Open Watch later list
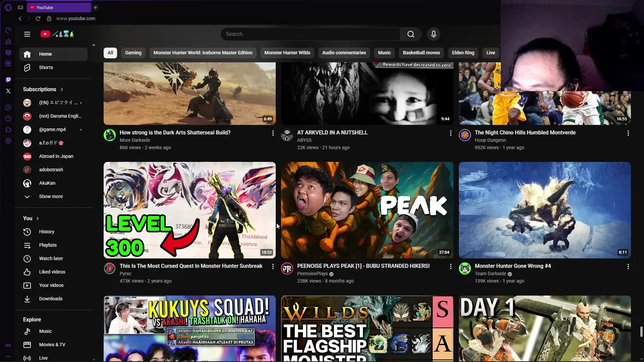Screen dimensions: 644x362 coord(53,258)
